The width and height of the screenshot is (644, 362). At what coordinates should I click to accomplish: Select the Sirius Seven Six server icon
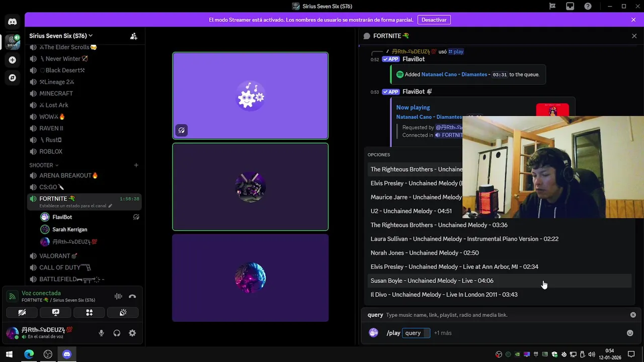coord(12,42)
